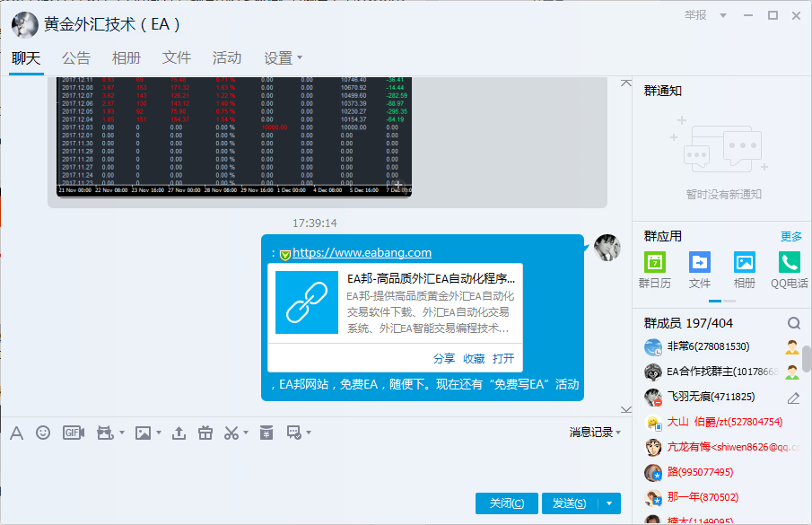The image size is (812, 525).
Task: Switch to the 聊天 tab
Action: click(x=26, y=58)
